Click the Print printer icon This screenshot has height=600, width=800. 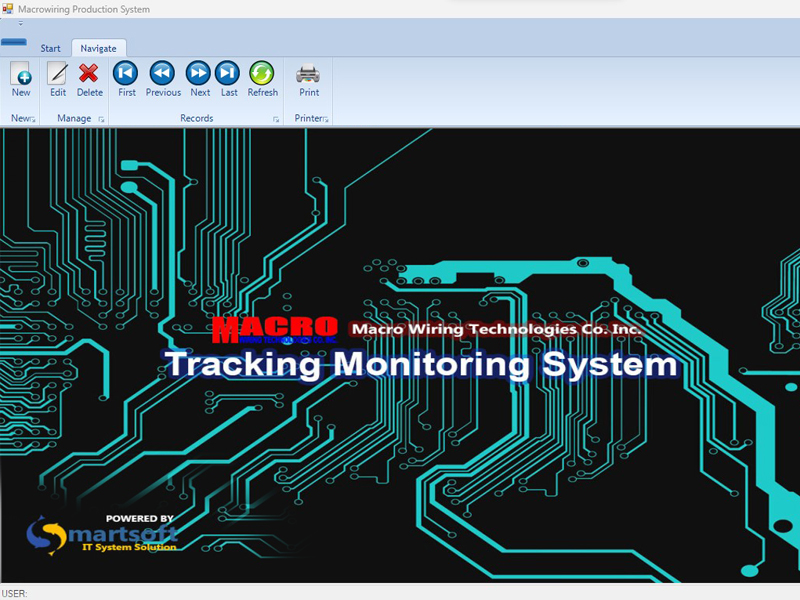[x=309, y=74]
